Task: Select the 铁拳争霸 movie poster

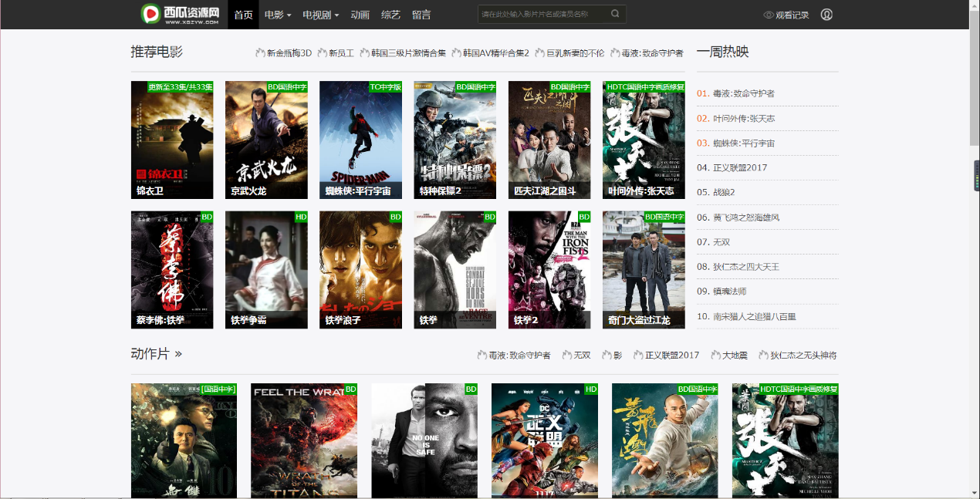Action: pyautogui.click(x=266, y=270)
